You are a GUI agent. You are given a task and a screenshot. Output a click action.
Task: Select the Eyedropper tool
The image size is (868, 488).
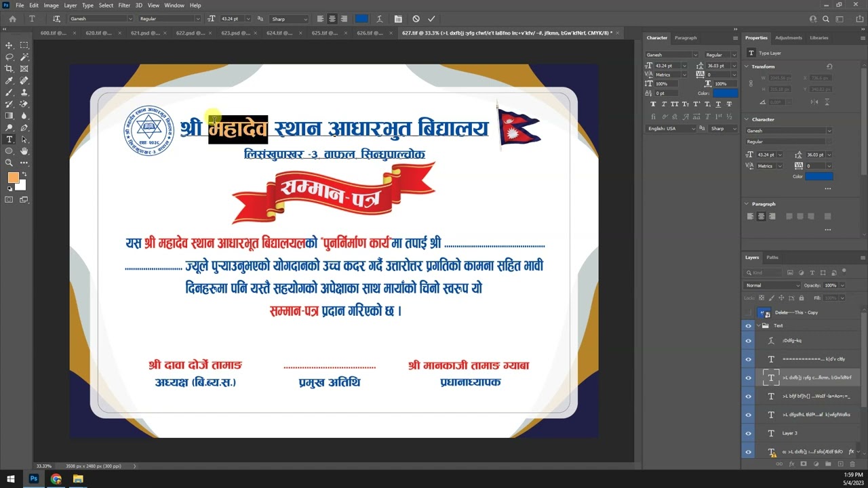click(9, 81)
